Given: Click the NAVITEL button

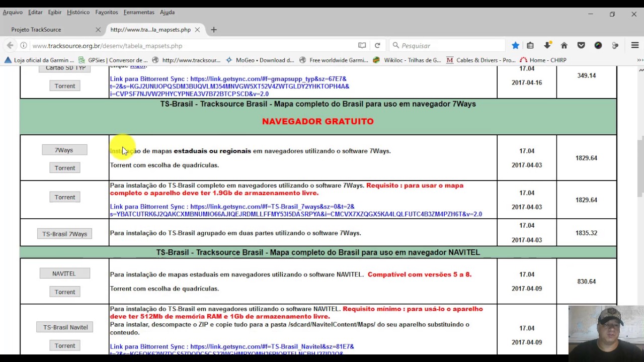Looking at the screenshot, I should point(64,274).
